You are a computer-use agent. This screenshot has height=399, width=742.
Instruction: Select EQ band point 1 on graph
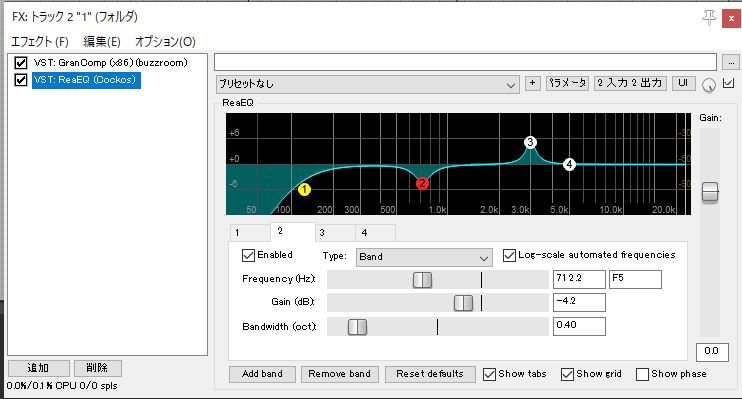[x=304, y=190]
